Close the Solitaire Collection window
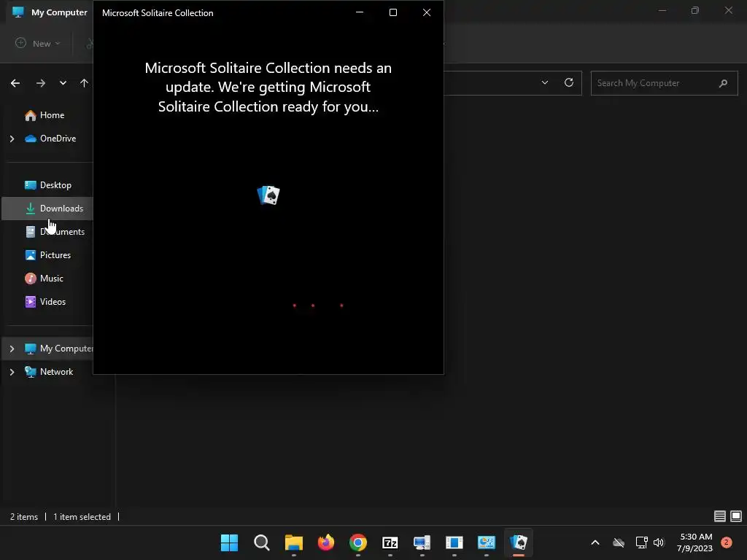 (x=427, y=12)
